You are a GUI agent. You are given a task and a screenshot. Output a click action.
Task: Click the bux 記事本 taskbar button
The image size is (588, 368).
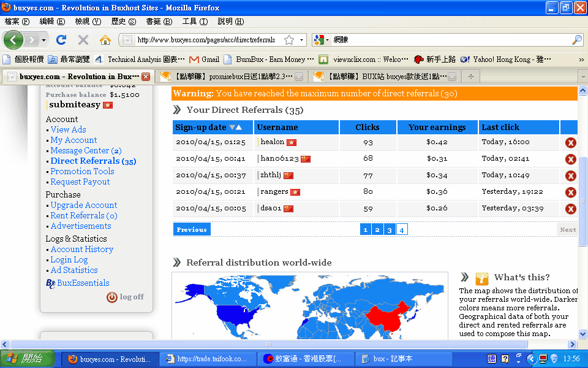(403, 359)
